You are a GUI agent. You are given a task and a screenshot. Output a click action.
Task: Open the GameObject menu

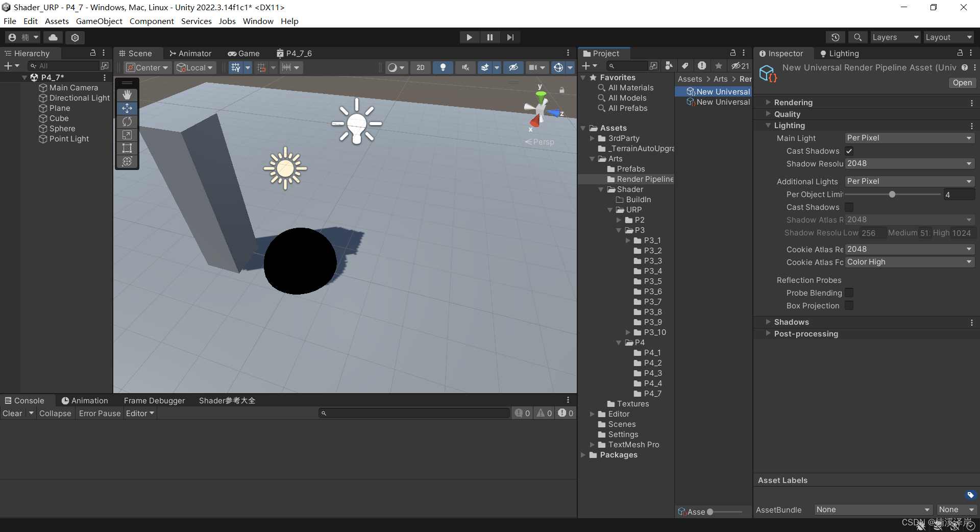pos(99,21)
